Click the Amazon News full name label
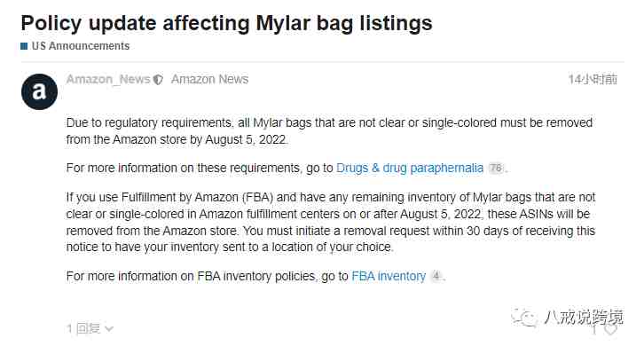The height and width of the screenshot is (346, 644). 210,79
